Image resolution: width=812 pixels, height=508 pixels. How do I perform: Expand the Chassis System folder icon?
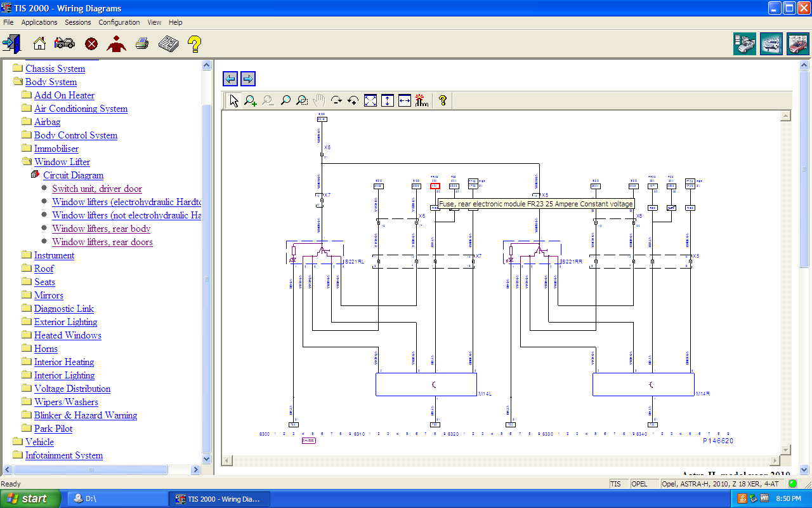pos(18,68)
